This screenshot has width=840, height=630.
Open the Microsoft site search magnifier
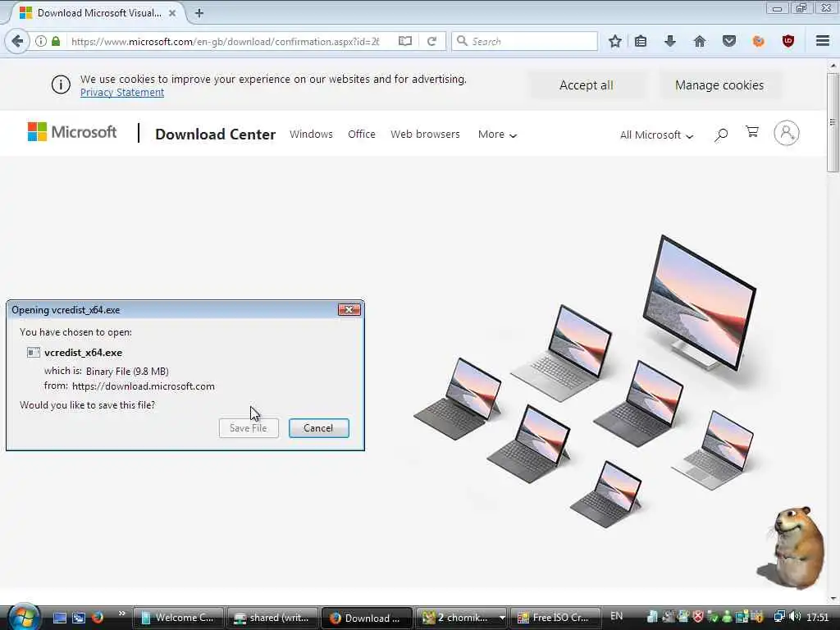721,135
